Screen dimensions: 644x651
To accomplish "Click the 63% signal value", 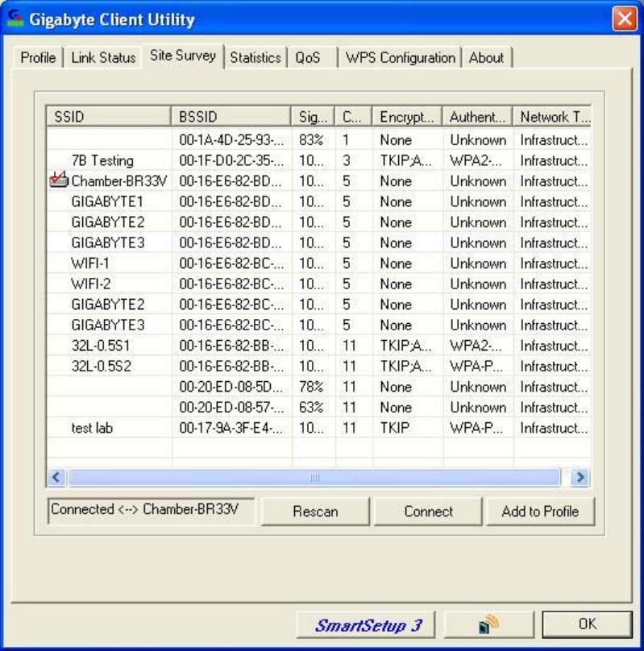I will click(x=311, y=407).
